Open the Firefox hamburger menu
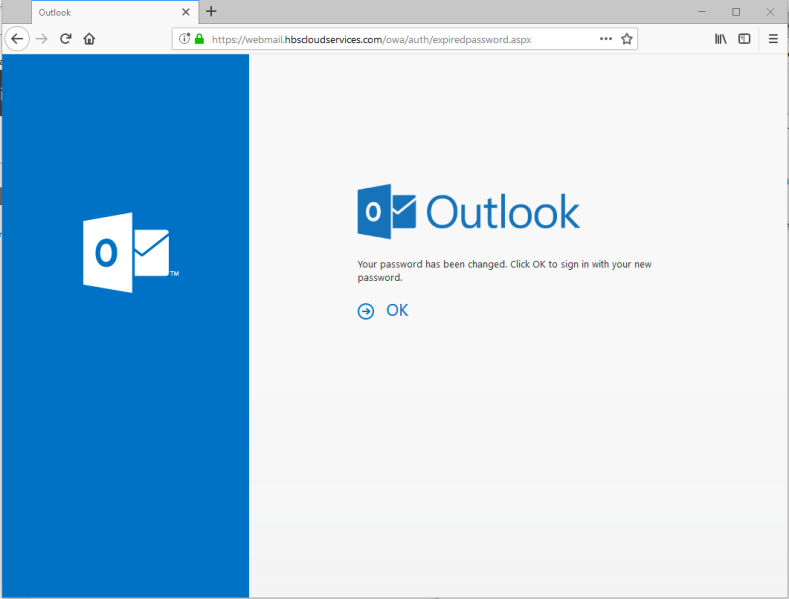This screenshot has height=599, width=789. (x=773, y=39)
